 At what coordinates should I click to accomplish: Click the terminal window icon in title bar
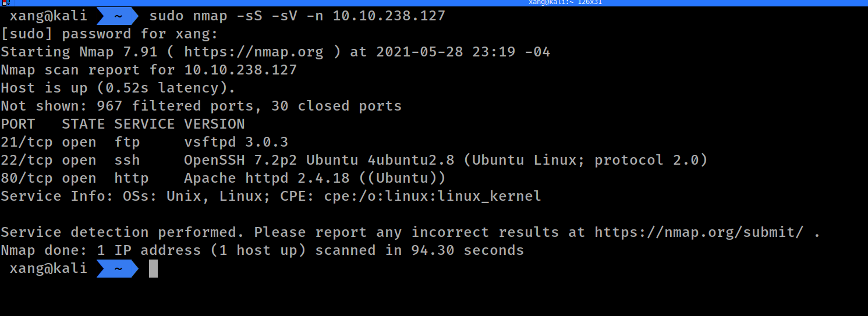pos(5,2)
